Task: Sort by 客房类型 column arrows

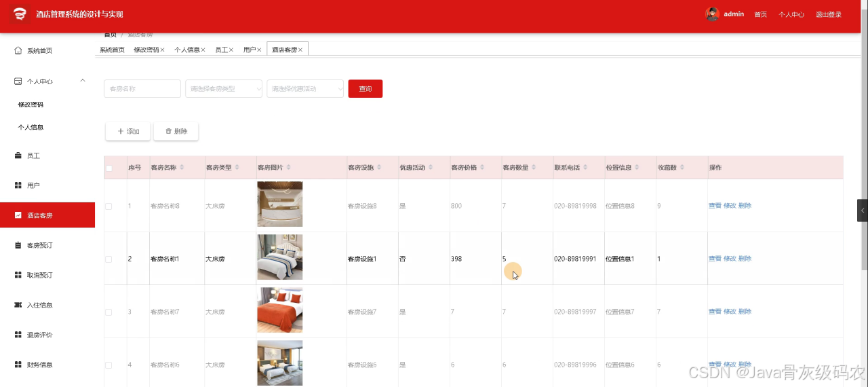Action: (x=237, y=168)
